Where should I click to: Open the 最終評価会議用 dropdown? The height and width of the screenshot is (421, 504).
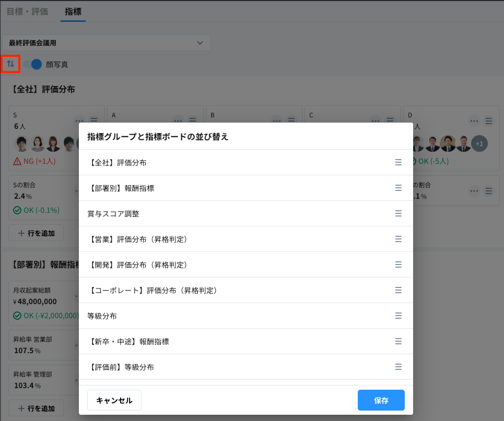pyautogui.click(x=107, y=43)
